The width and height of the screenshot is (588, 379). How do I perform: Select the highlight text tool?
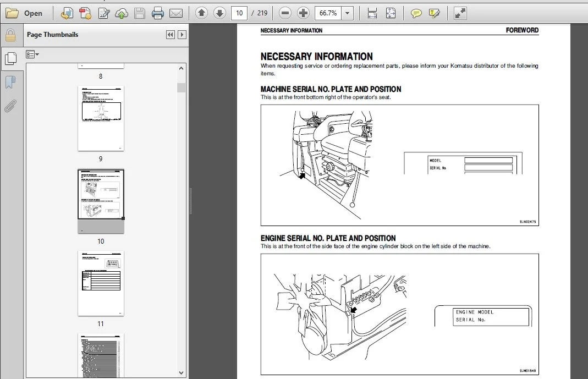coord(434,13)
